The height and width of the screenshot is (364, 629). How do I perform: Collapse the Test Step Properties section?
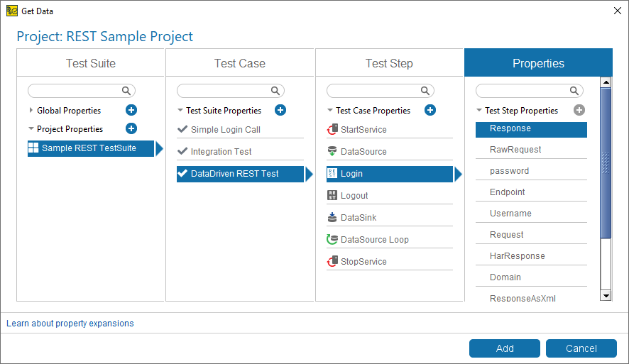click(x=479, y=110)
